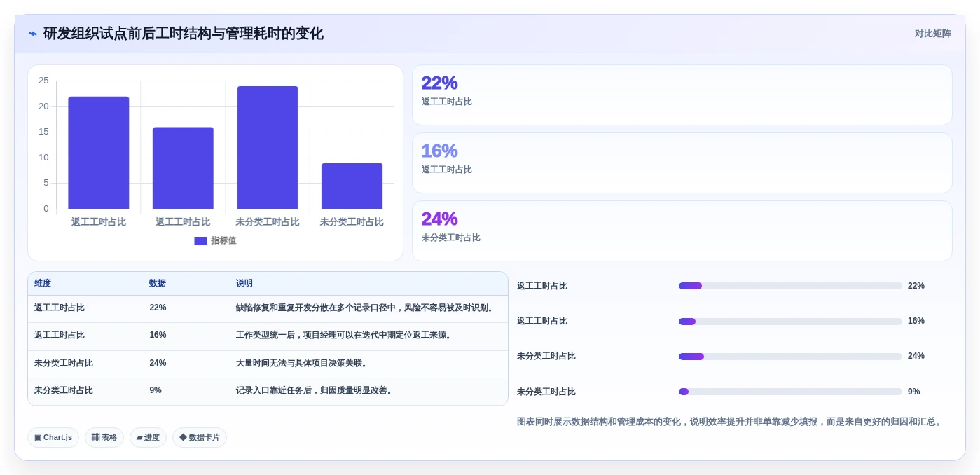Click the 对比矩阵 label in header
This screenshot has height=475, width=980.
pyautogui.click(x=932, y=34)
